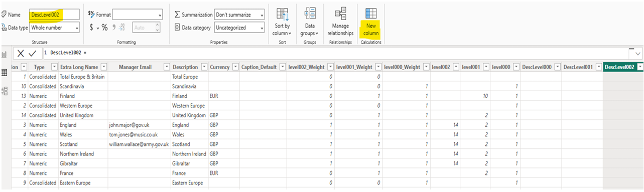Open filter dropdown on level000_Weight column
The width and height of the screenshot is (644, 192).
tap(426, 67)
